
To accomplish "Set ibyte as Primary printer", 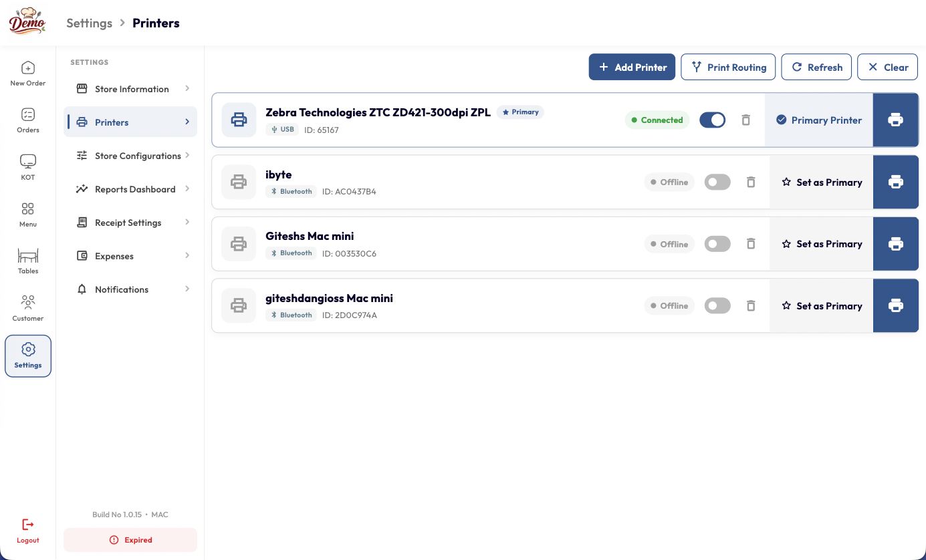I will point(822,182).
